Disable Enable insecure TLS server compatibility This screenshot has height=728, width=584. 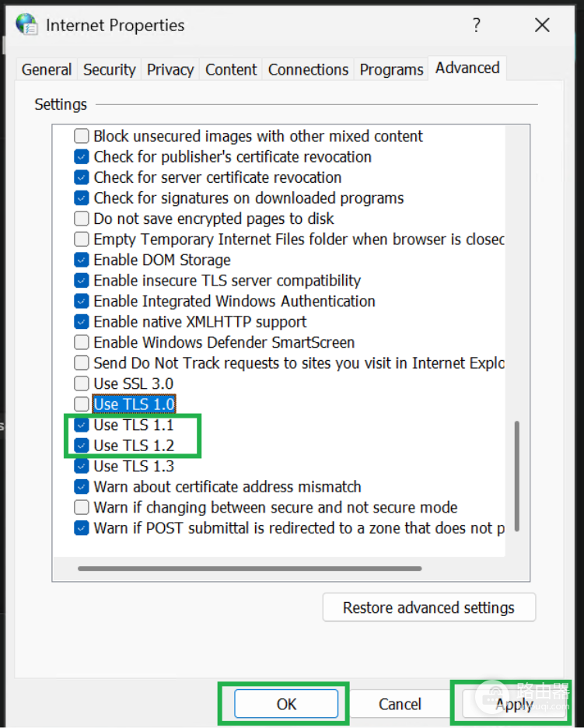(x=81, y=281)
